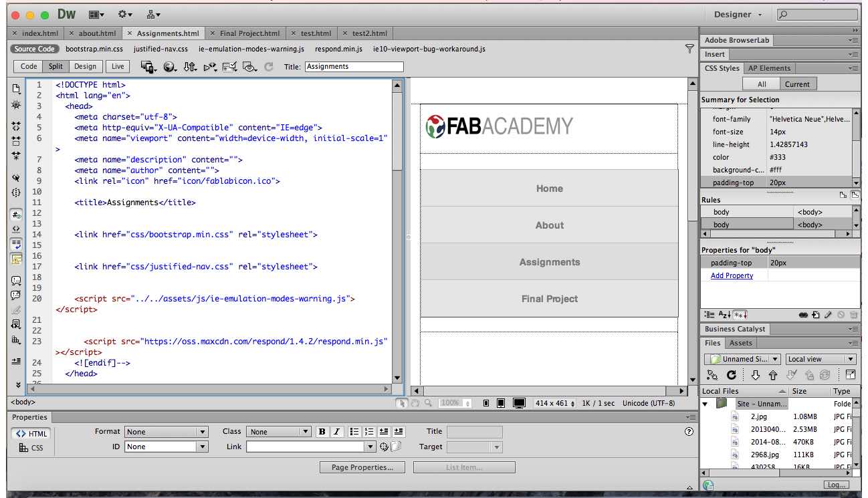
Task: Click the Expand Files panel icon
Action: (851, 375)
